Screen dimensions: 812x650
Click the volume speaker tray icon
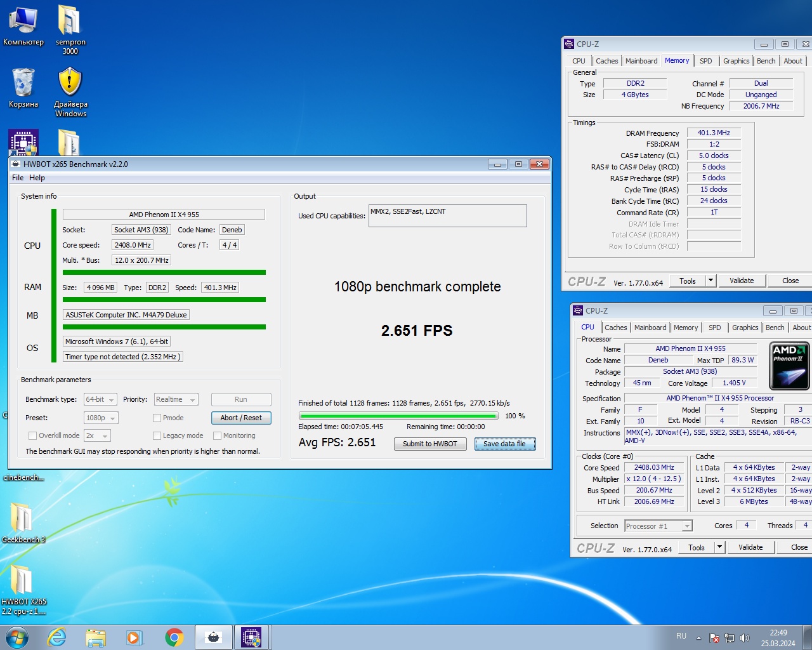tap(745, 638)
